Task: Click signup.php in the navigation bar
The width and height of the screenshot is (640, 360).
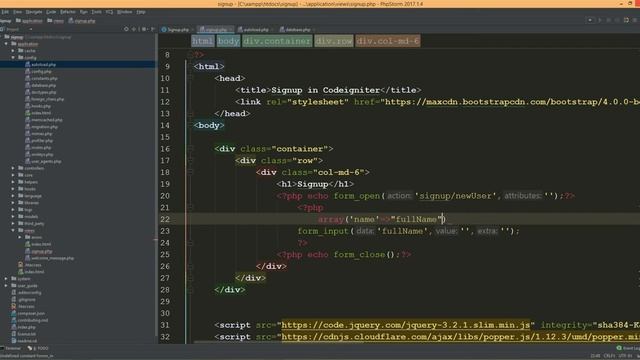Action: tap(82, 20)
